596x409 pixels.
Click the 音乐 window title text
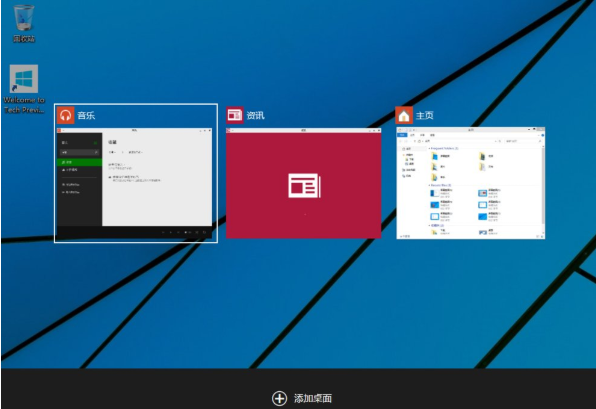click(x=86, y=115)
